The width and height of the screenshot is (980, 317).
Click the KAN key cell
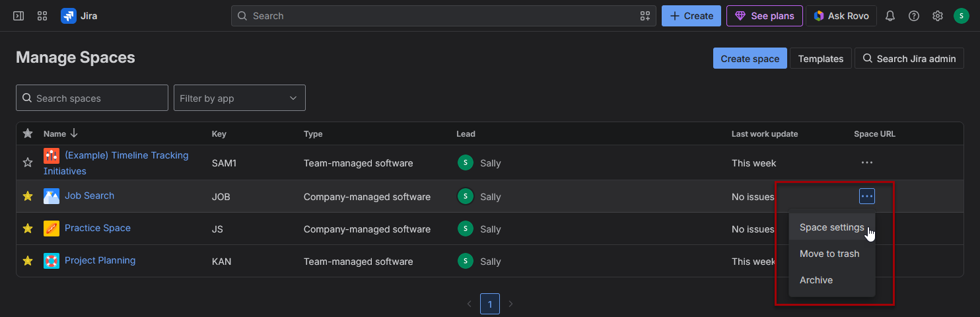coord(221,262)
